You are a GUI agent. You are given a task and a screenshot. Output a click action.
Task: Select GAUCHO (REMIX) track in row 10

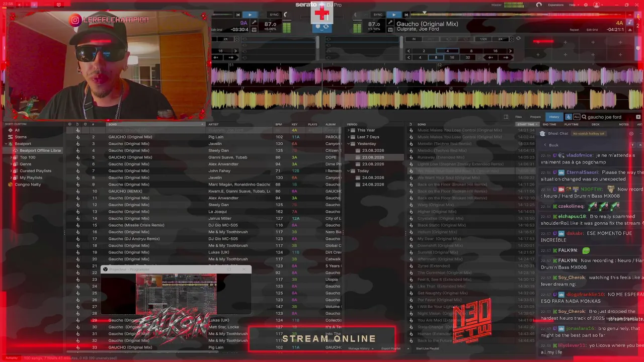pyautogui.click(x=125, y=191)
